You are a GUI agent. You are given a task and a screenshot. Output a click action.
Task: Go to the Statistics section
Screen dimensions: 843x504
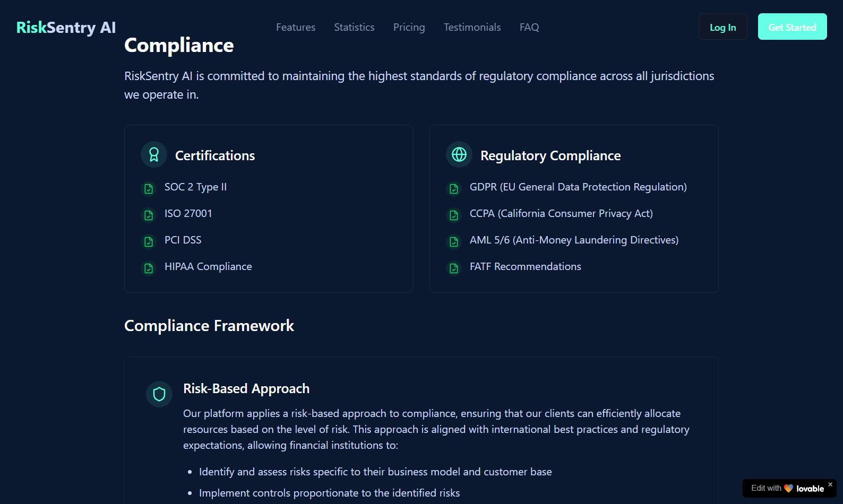click(x=354, y=27)
